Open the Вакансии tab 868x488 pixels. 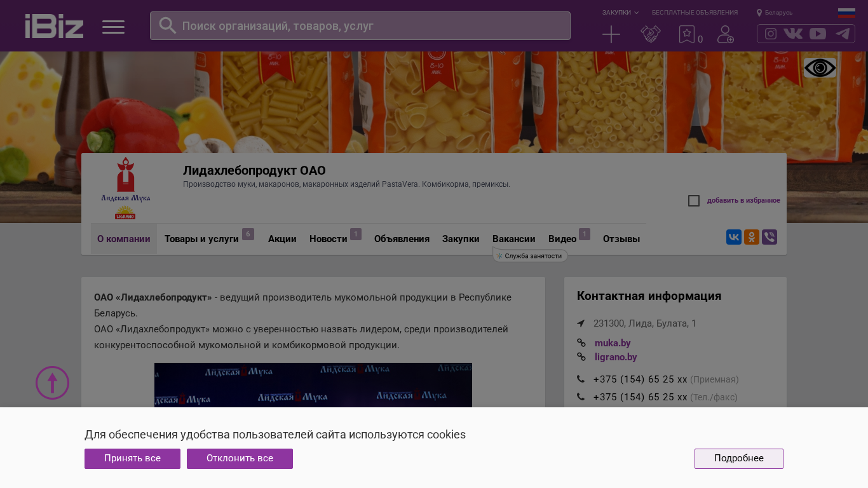point(513,239)
